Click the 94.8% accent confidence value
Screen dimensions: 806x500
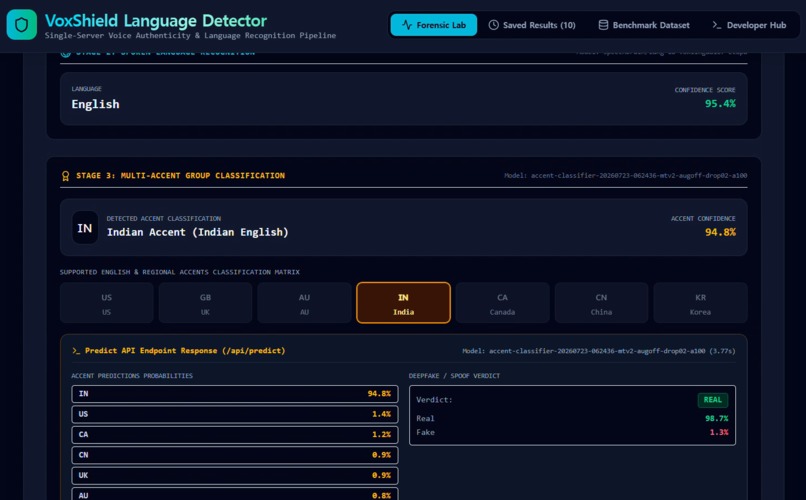[x=720, y=232]
